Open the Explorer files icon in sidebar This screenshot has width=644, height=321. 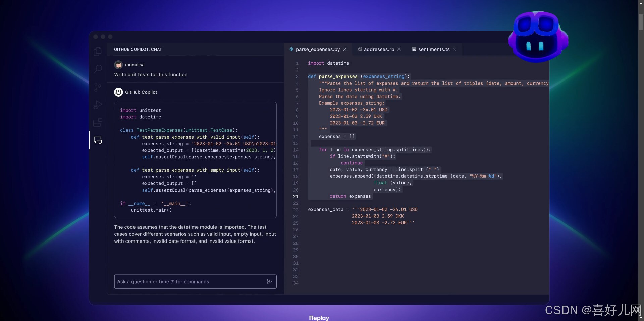[x=98, y=51]
